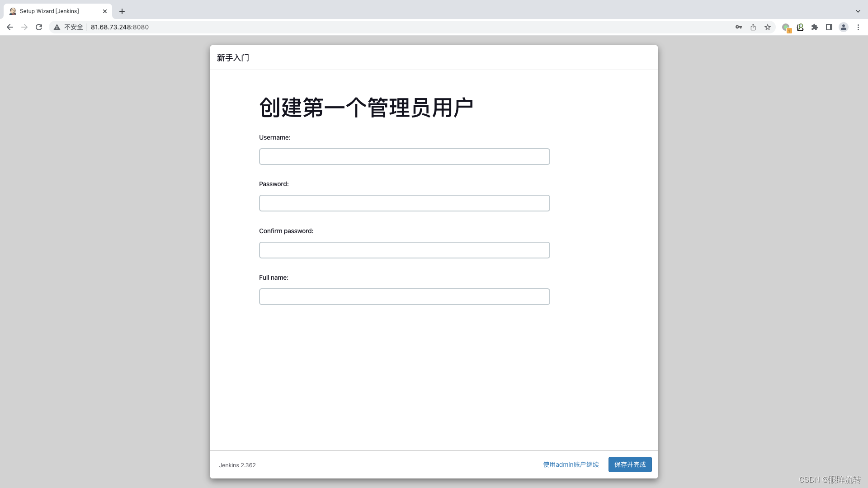Click the address bar URL
Viewport: 868px width, 488px height.
pos(120,27)
